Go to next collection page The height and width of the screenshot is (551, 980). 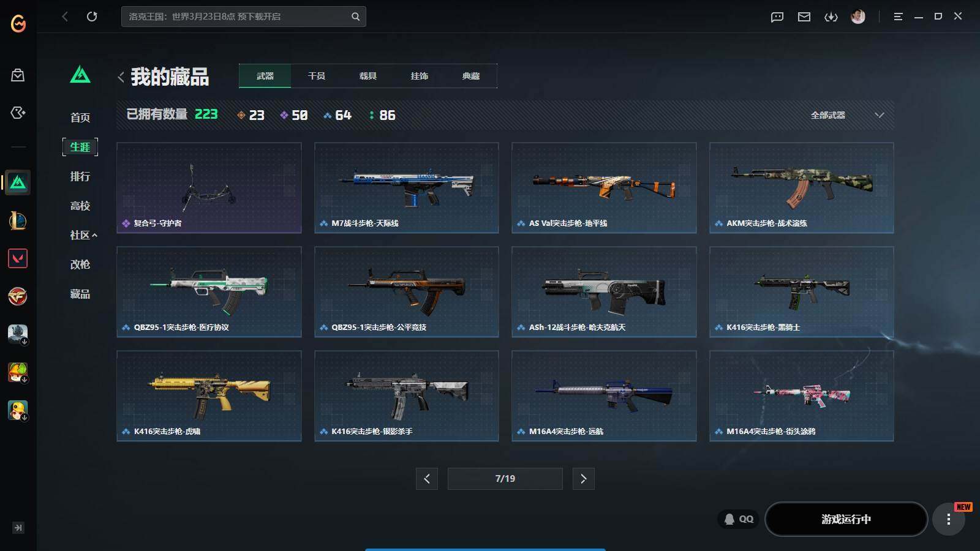tap(584, 479)
